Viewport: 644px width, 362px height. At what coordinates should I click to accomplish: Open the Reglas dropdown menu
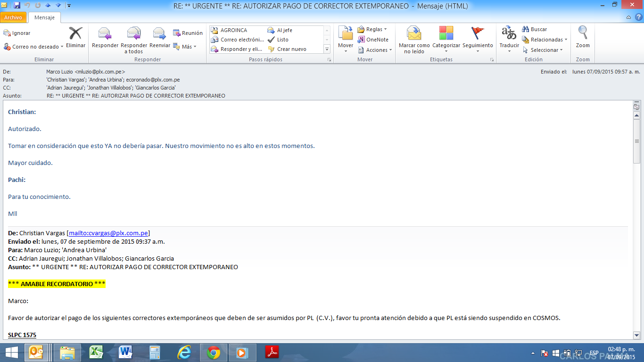(372, 29)
